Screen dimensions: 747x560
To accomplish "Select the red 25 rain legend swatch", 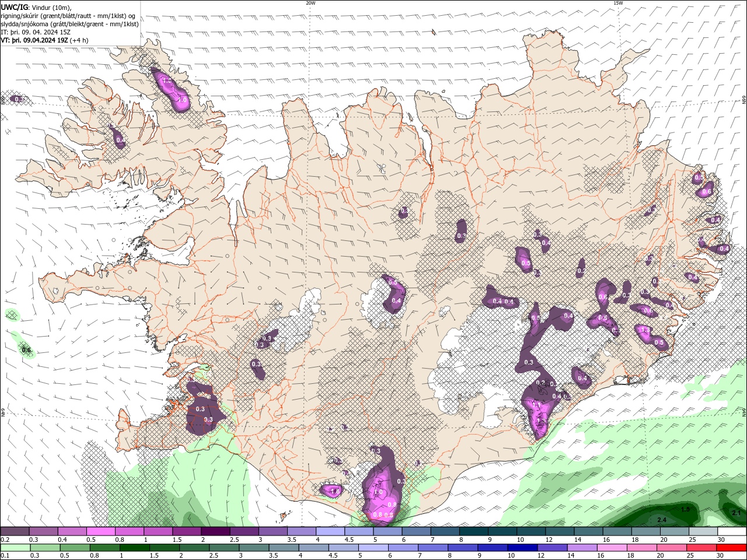I will coord(701,548).
